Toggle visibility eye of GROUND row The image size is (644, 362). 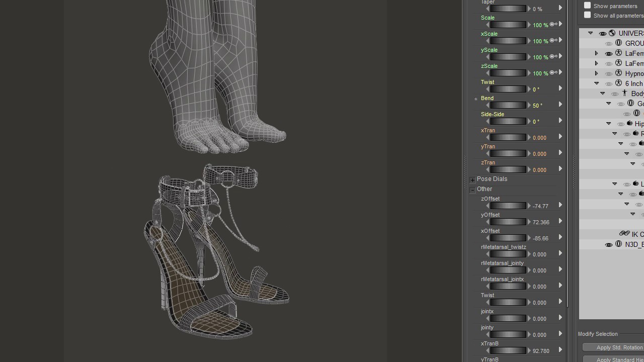609,44
